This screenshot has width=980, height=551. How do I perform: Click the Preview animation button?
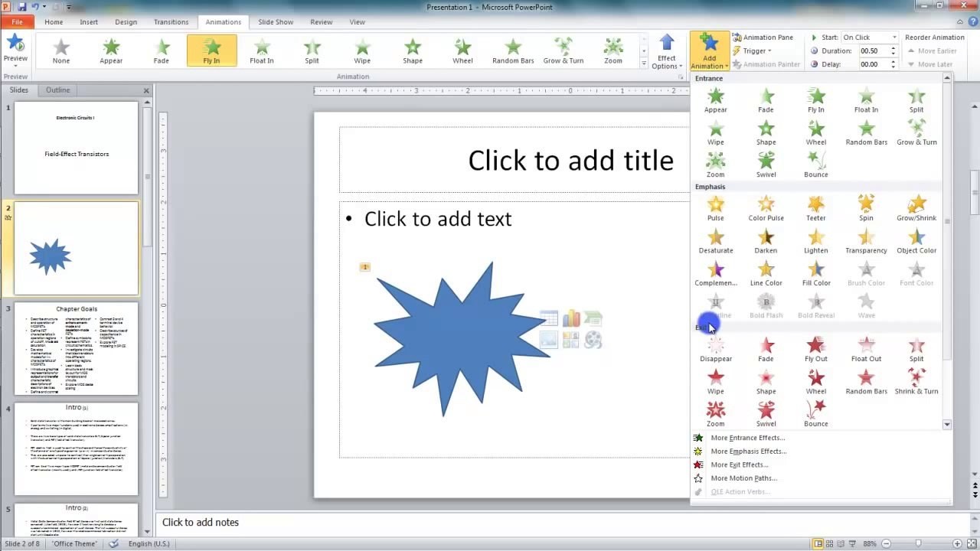(15, 51)
